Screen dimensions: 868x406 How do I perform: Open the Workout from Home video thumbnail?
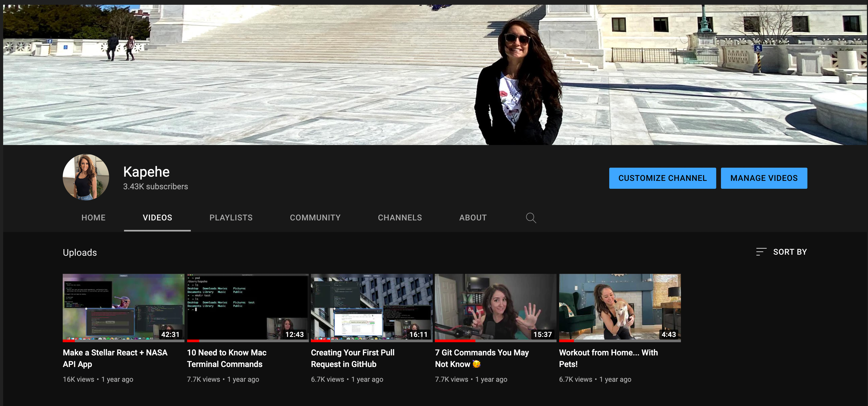pyautogui.click(x=620, y=308)
